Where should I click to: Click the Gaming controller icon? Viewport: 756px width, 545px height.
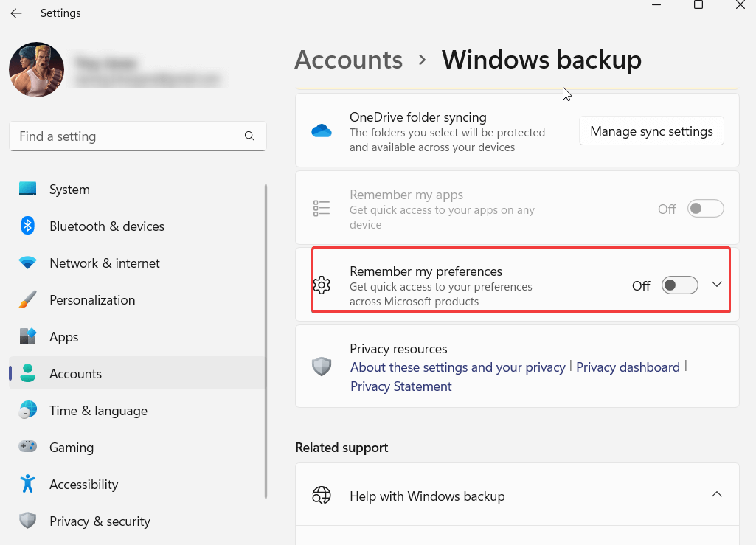[x=28, y=448]
